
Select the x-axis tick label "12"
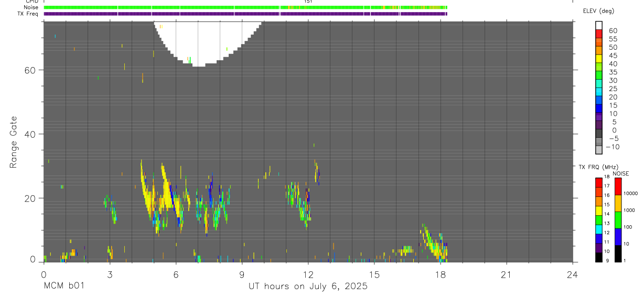point(308,274)
